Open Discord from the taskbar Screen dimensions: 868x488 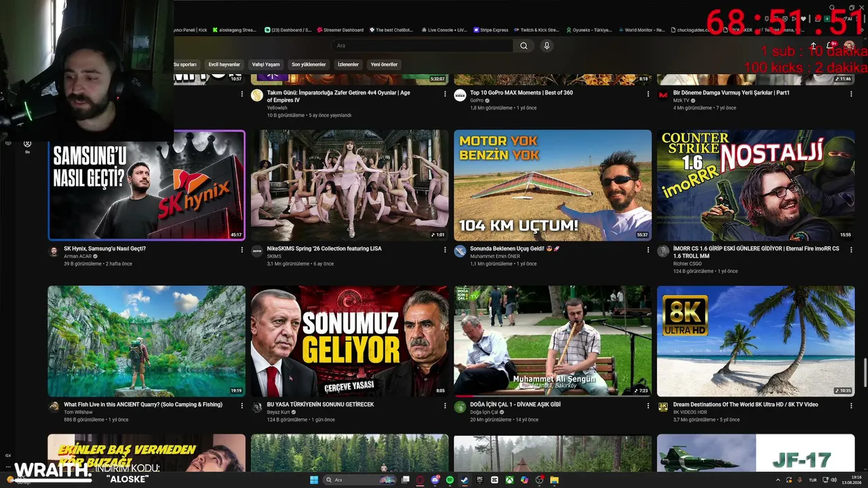click(435, 480)
